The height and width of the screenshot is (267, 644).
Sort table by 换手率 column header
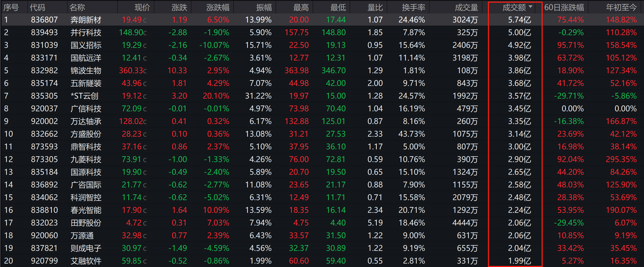413,7
